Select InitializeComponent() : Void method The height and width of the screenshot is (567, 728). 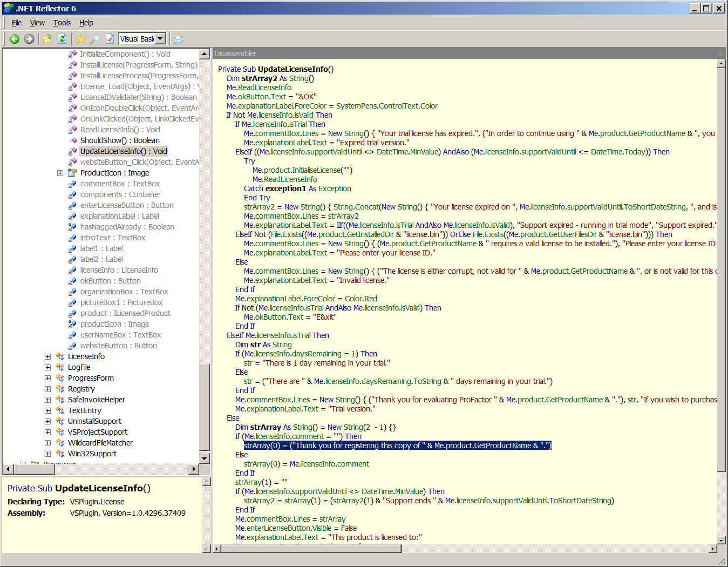pyautogui.click(x=125, y=54)
